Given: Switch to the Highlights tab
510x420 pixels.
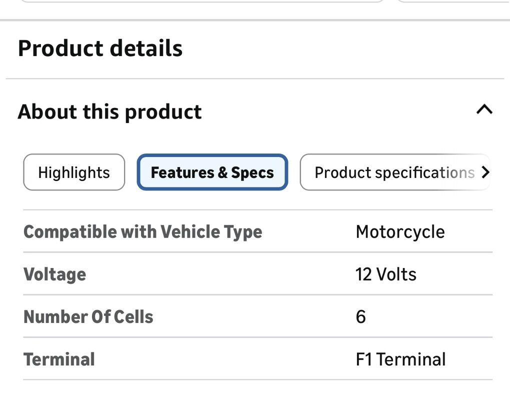Looking at the screenshot, I should (74, 172).
